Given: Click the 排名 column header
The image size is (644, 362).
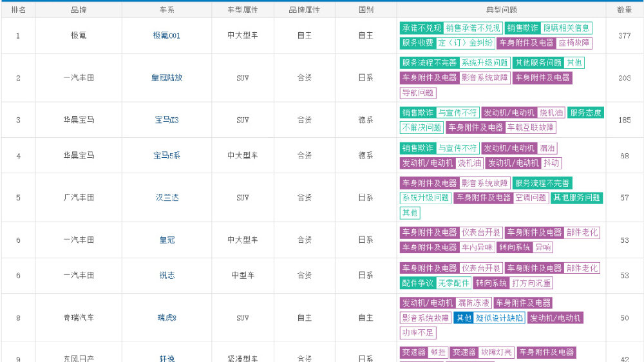Looking at the screenshot, I should (x=19, y=10).
